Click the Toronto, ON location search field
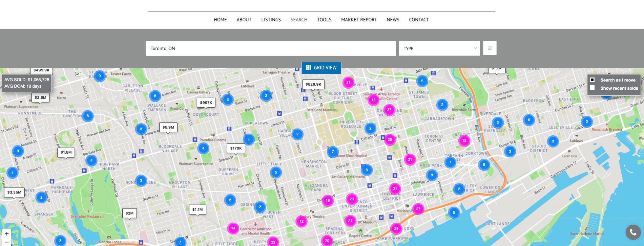Viewport: 644px width, 246px height. coord(271,48)
